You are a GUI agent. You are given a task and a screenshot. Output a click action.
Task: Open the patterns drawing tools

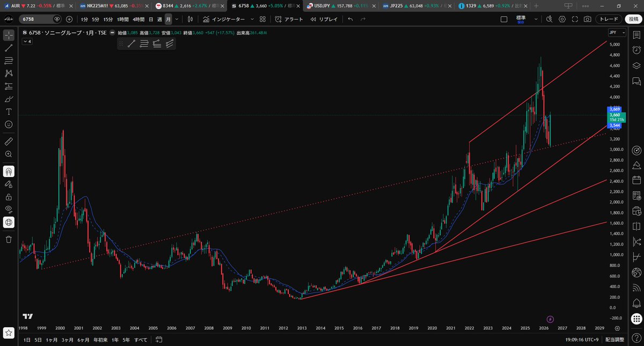click(x=9, y=73)
